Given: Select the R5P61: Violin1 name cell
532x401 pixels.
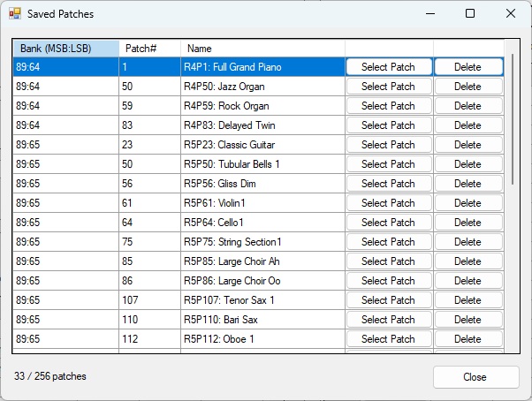Looking at the screenshot, I should [262, 203].
